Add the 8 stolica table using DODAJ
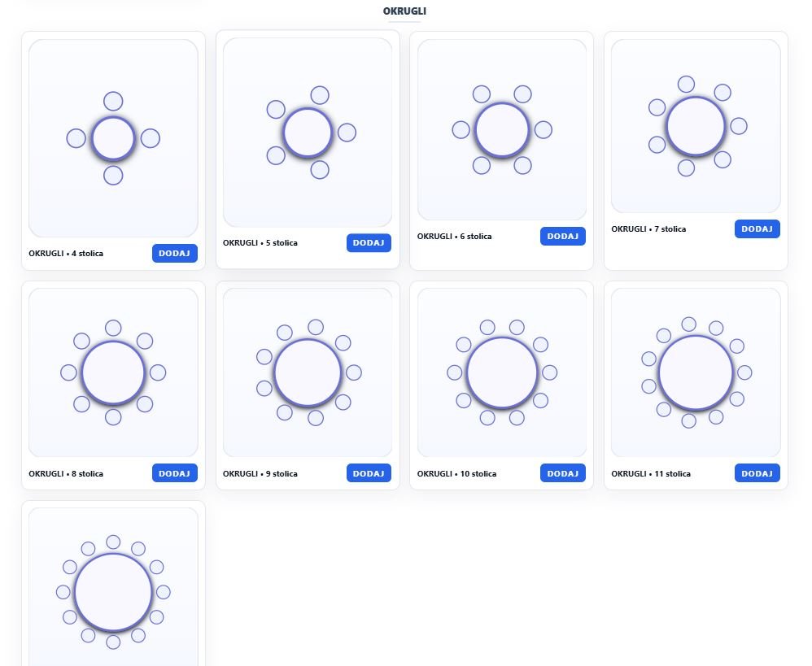 point(174,473)
